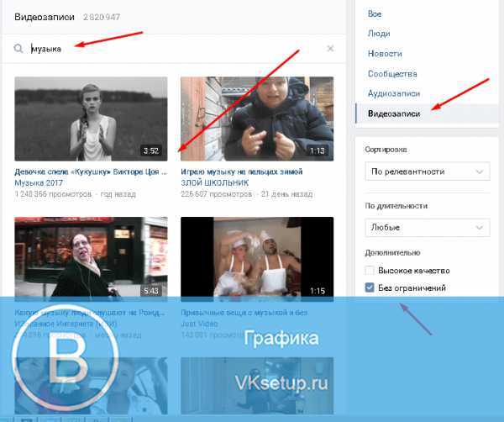Open the ЗЛОЙ ШКОЛЬНИК author link
Image resolution: width=504 pixels, height=422 pixels.
[x=215, y=182]
